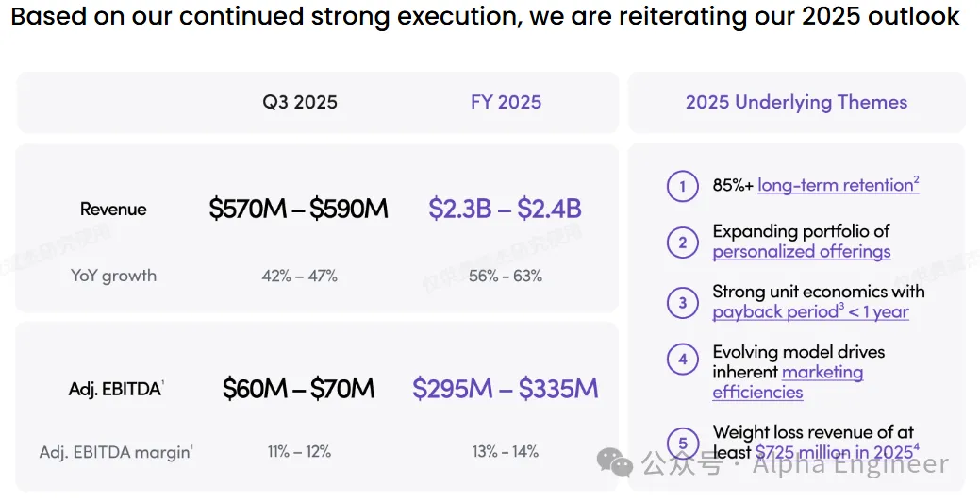
Task: Click the Revenue row label
Action: (113, 210)
